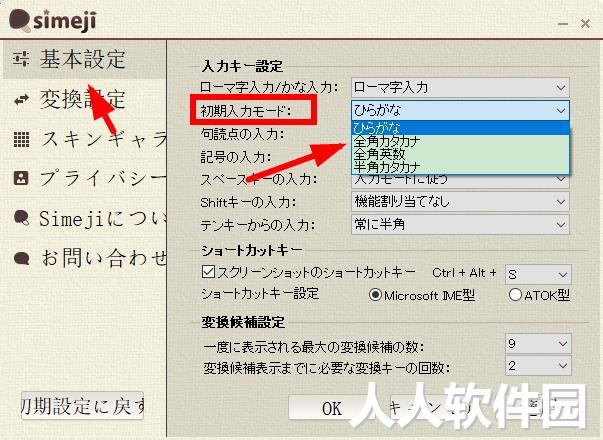
Task: Click the 句読点の入力 label
Action: (242, 134)
